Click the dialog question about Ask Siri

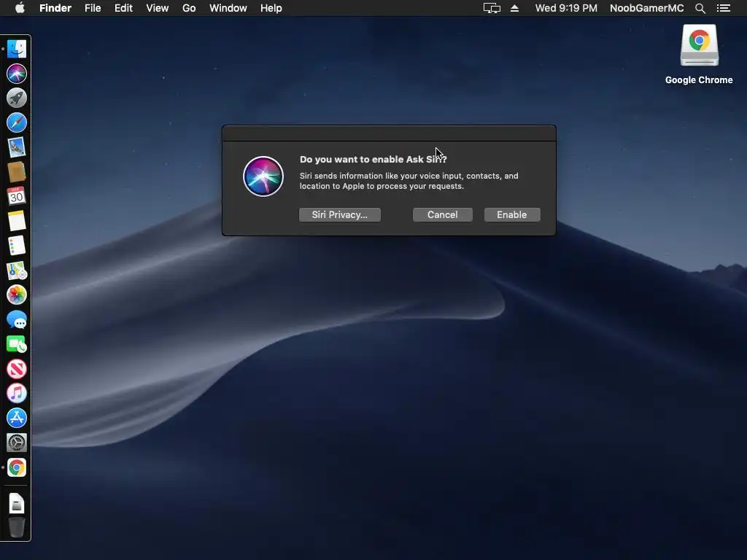tap(373, 159)
